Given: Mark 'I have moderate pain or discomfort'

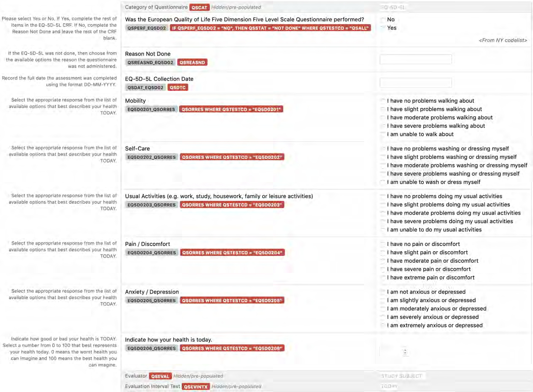Looking at the screenshot, I should pos(383,261).
